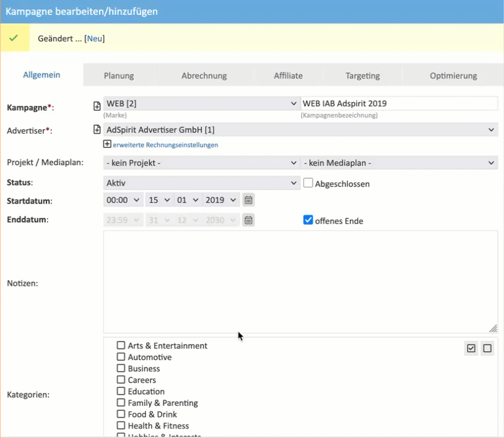The image size is (504, 438).
Task: Toggle the Abgeschlossen checkbox
Action: [x=308, y=183]
